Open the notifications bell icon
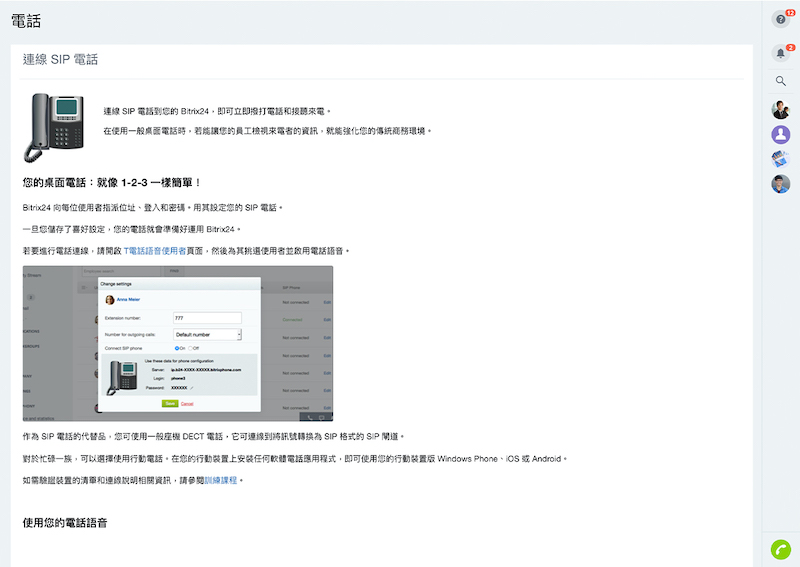The image size is (800, 567). point(781,53)
